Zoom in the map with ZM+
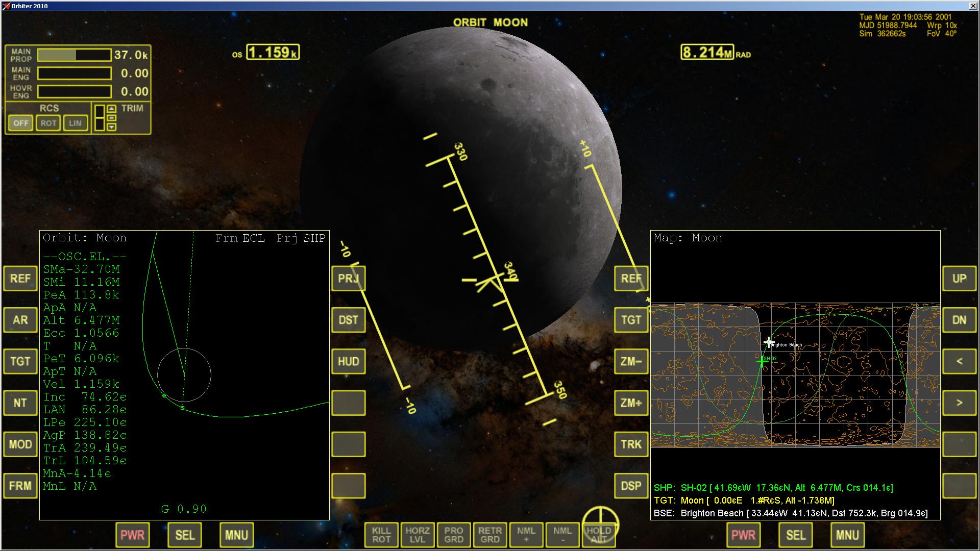Image resolution: width=980 pixels, height=551 pixels. [631, 403]
